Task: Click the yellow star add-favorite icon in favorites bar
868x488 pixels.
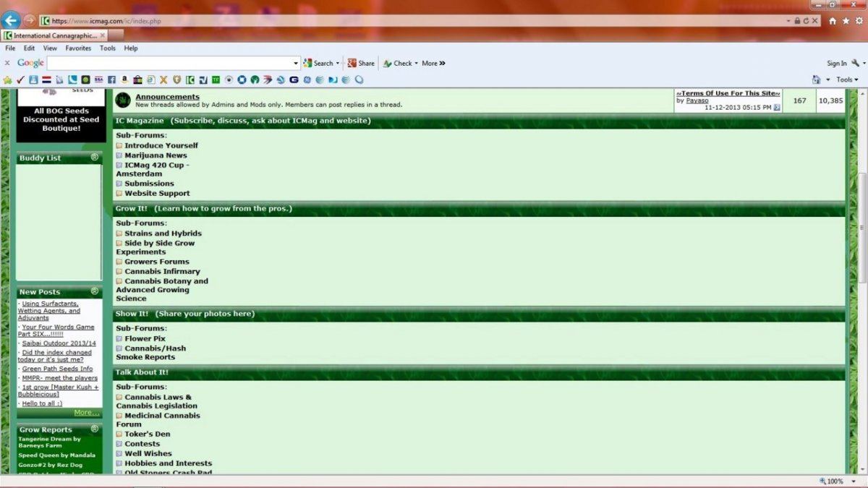Action: coord(7,80)
